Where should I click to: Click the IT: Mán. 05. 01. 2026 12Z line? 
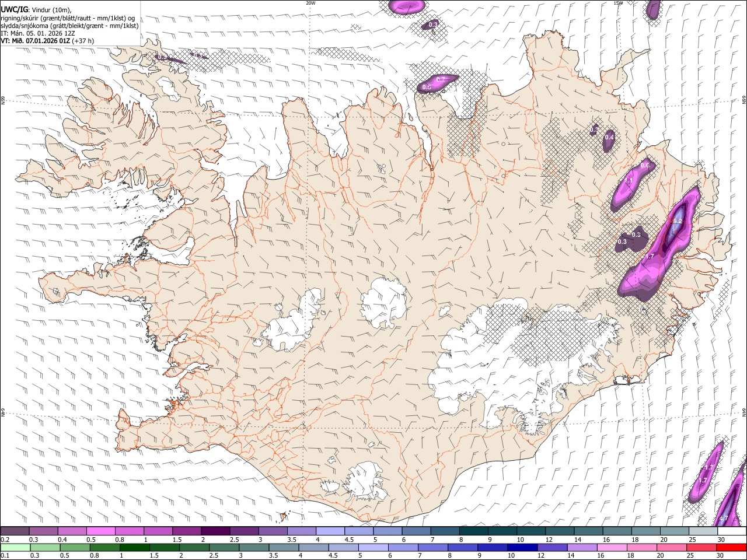pyautogui.click(x=38, y=33)
